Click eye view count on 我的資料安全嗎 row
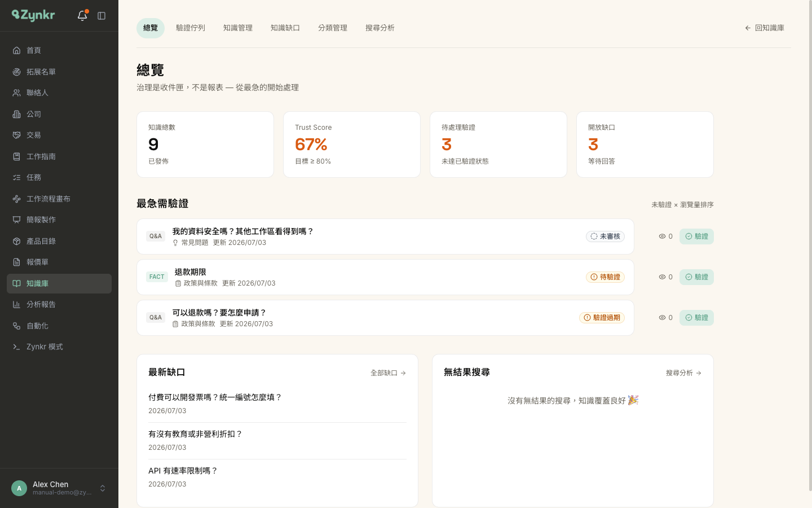The width and height of the screenshot is (812, 508). (665, 237)
